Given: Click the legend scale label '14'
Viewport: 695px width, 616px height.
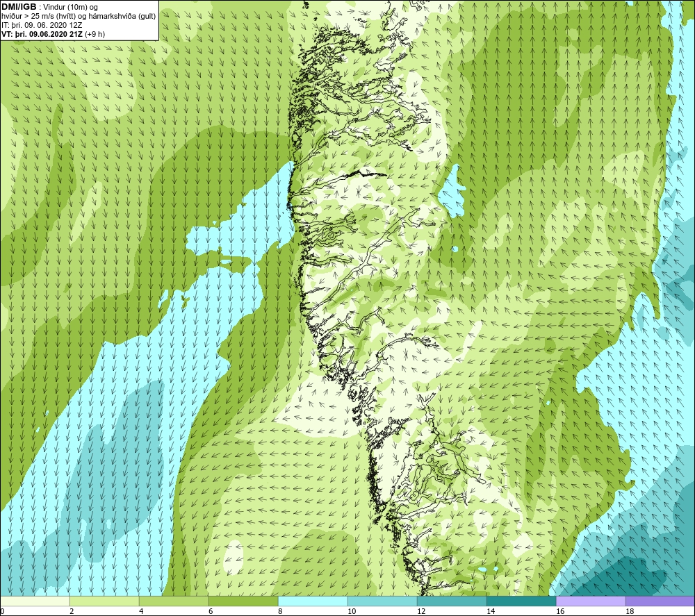Looking at the screenshot, I should pos(491,612).
